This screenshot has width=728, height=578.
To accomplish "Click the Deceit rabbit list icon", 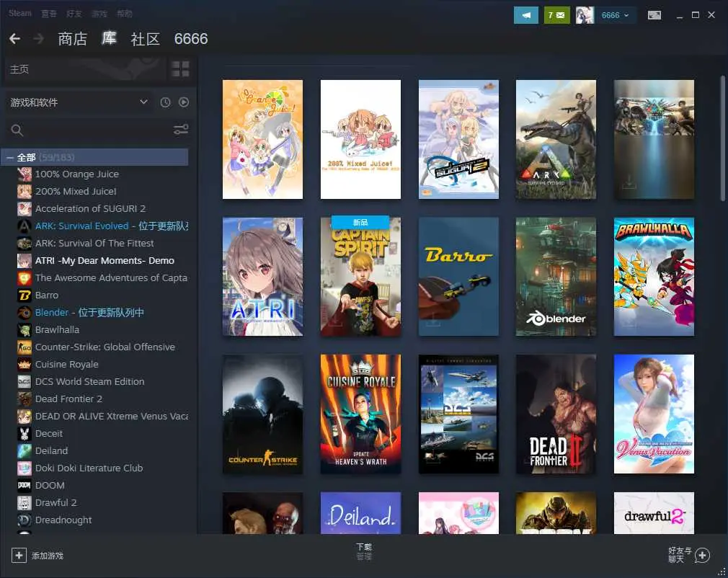I will tap(25, 434).
